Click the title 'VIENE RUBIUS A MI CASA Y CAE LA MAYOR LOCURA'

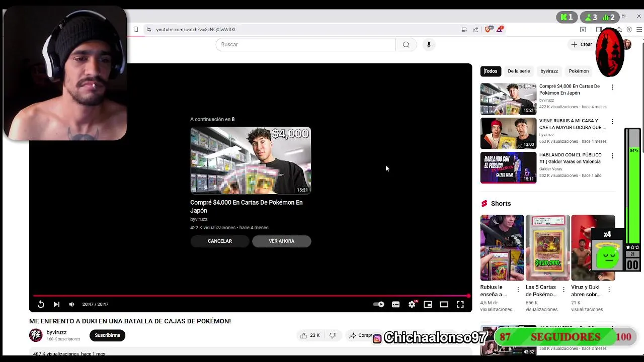[572, 124]
